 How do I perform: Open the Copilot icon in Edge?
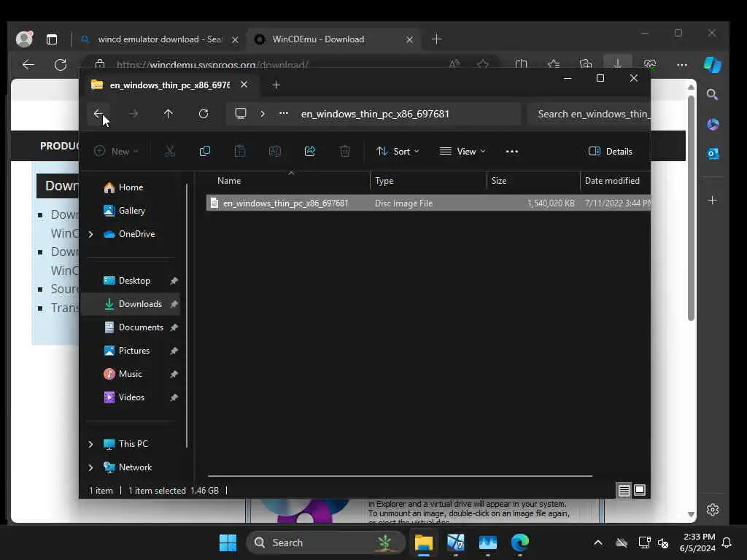click(713, 65)
